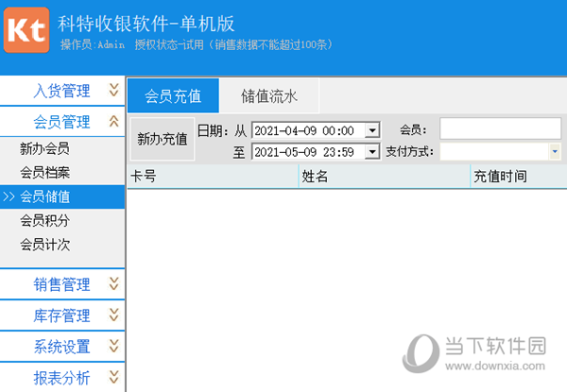This screenshot has height=392, width=567.
Task: Click the 操作员:Admin status text
Action: (93, 44)
